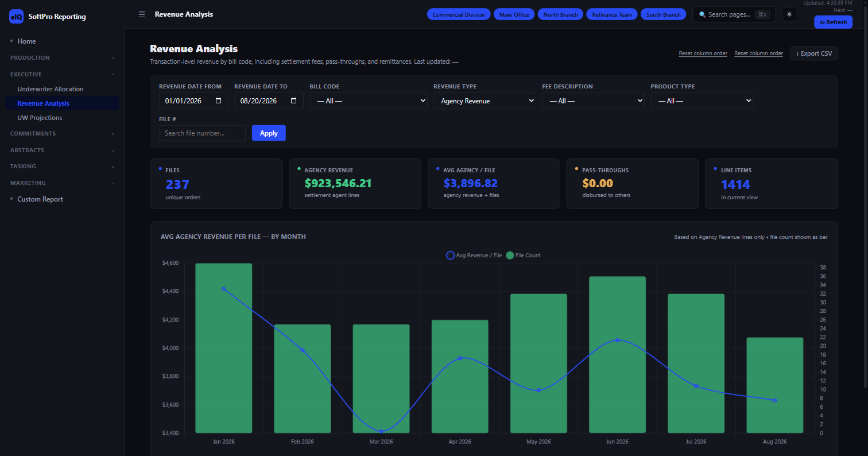Screen dimensions: 868x456
Task: Click the Agency Revenue summary card
Action: 355,184
